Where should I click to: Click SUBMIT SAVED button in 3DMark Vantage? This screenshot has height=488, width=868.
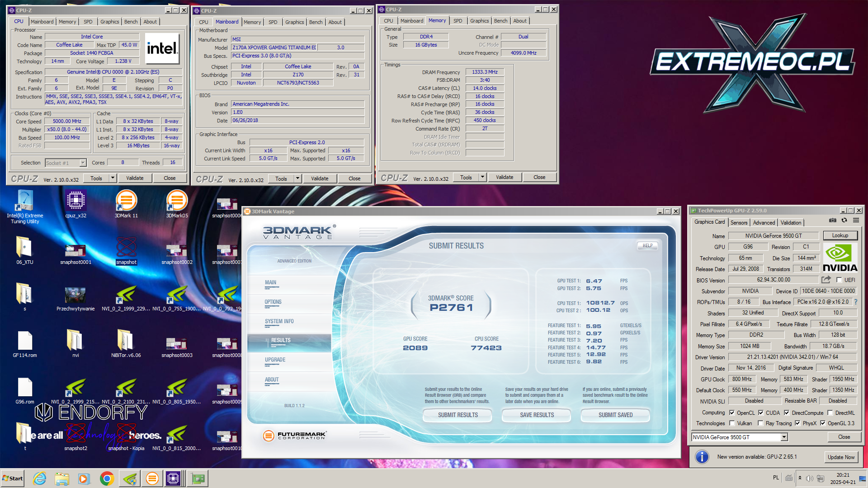pyautogui.click(x=615, y=415)
